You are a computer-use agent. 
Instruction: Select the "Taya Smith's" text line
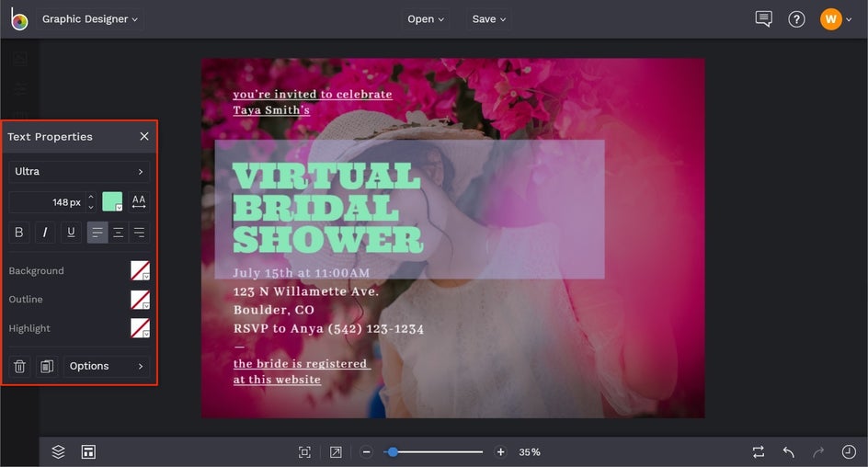[271, 110]
